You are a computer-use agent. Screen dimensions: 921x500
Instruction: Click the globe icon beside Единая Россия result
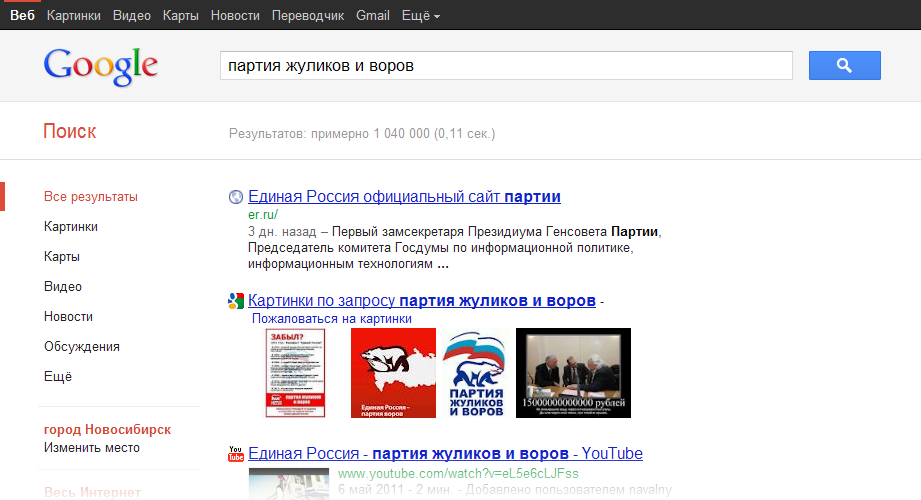[236, 197]
